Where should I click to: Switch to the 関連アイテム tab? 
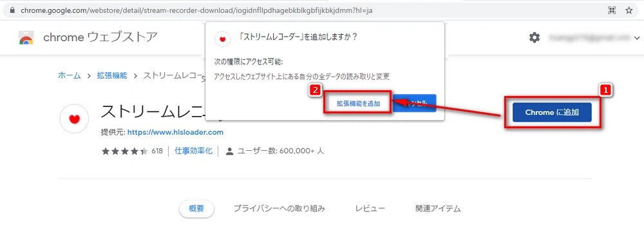[x=438, y=209]
